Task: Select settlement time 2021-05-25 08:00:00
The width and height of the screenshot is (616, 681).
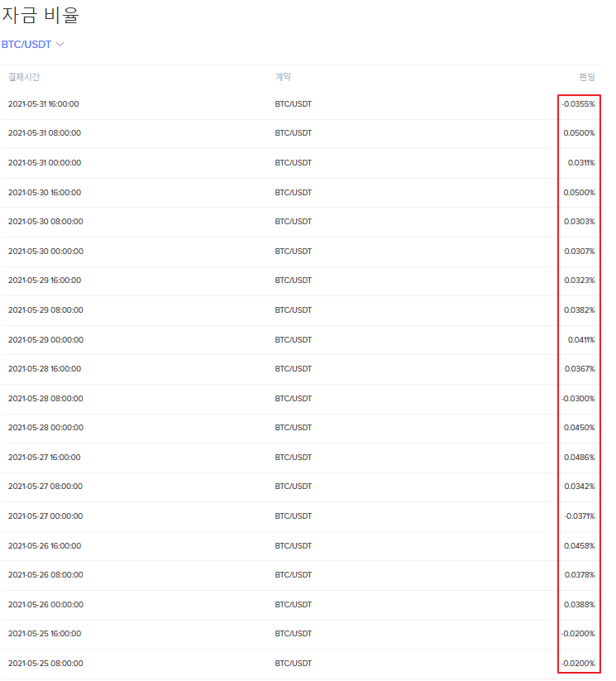Action: [x=45, y=663]
